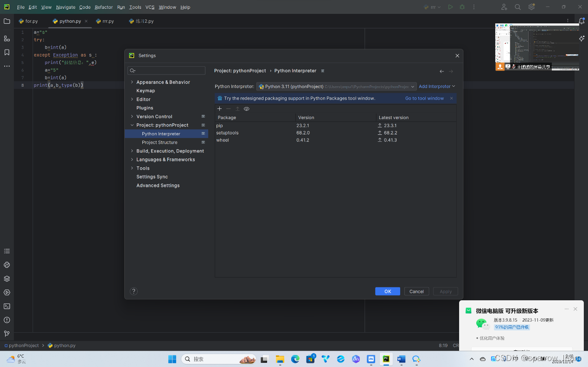Select the setuptools package row

(336, 133)
